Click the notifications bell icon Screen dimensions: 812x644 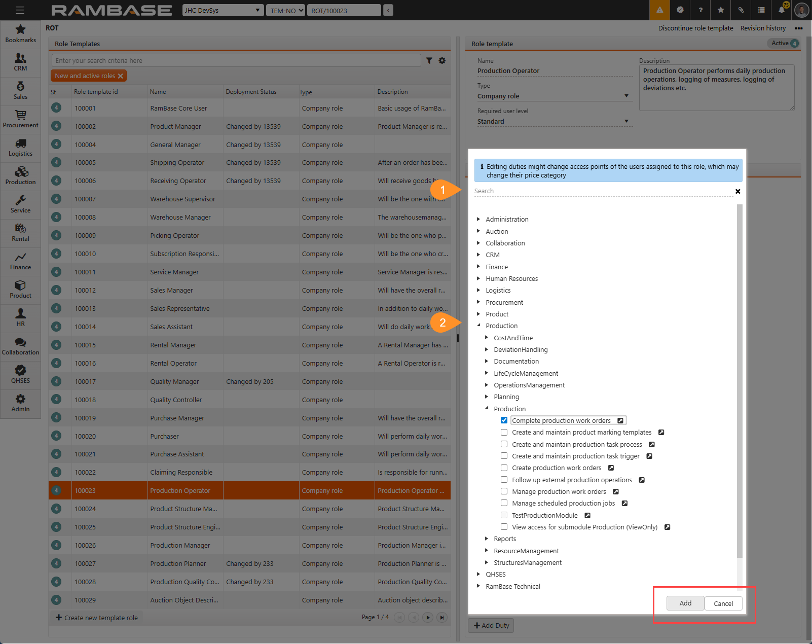tap(781, 10)
